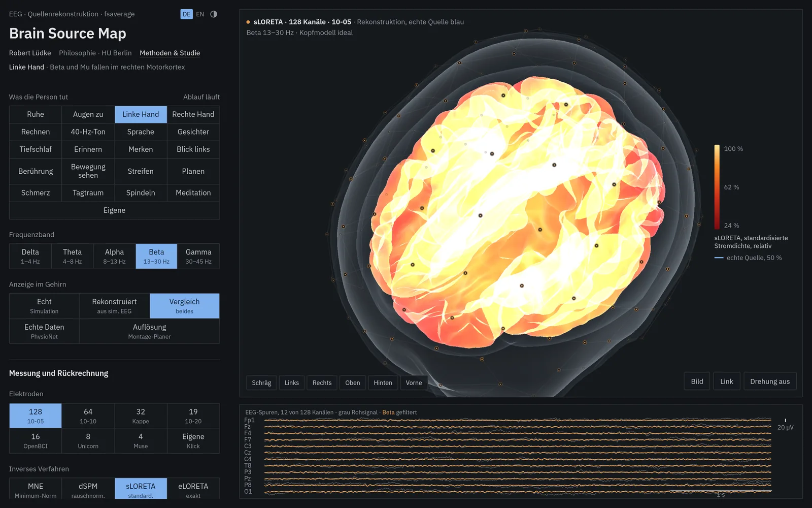Toggle the dark/light contrast theme icon
Viewport: 812px width, 508px height.
[x=214, y=14]
